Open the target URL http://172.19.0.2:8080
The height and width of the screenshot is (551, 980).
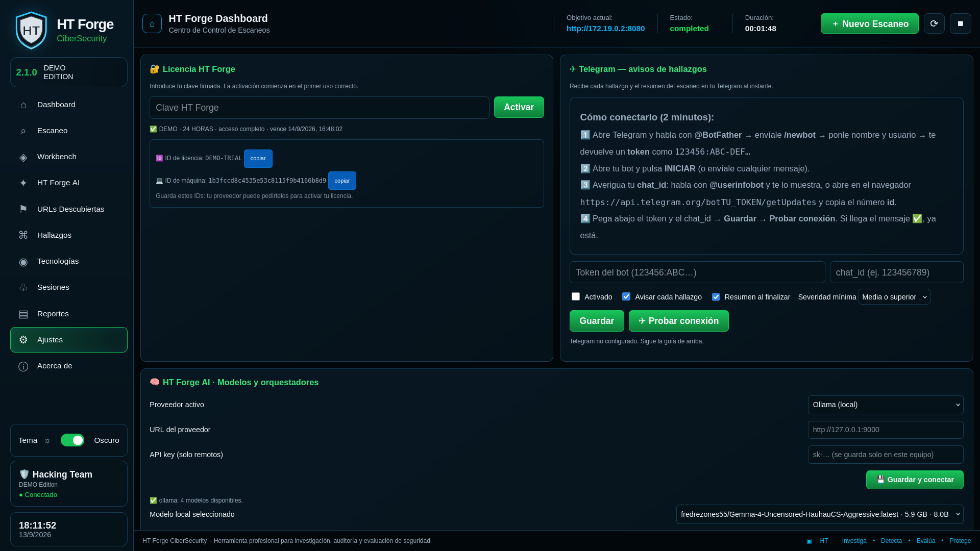[605, 29]
